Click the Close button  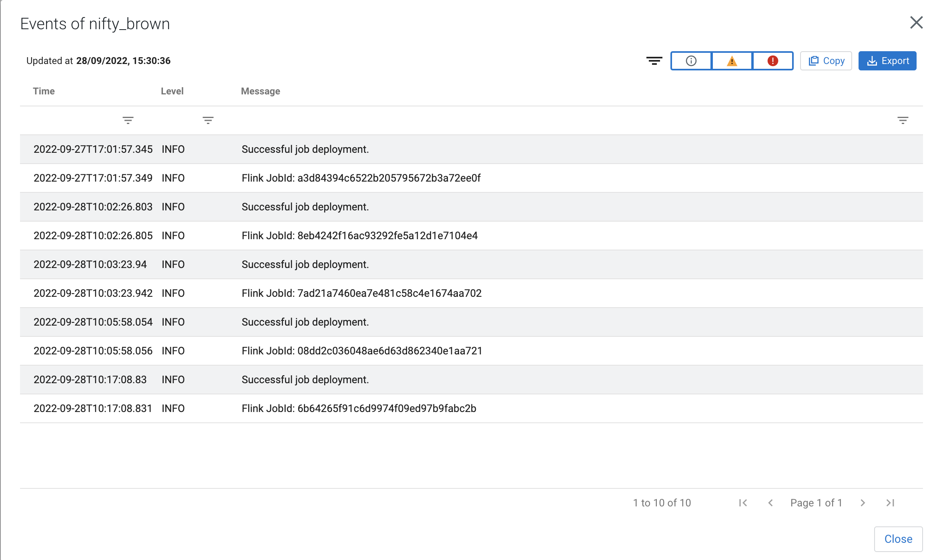(898, 539)
